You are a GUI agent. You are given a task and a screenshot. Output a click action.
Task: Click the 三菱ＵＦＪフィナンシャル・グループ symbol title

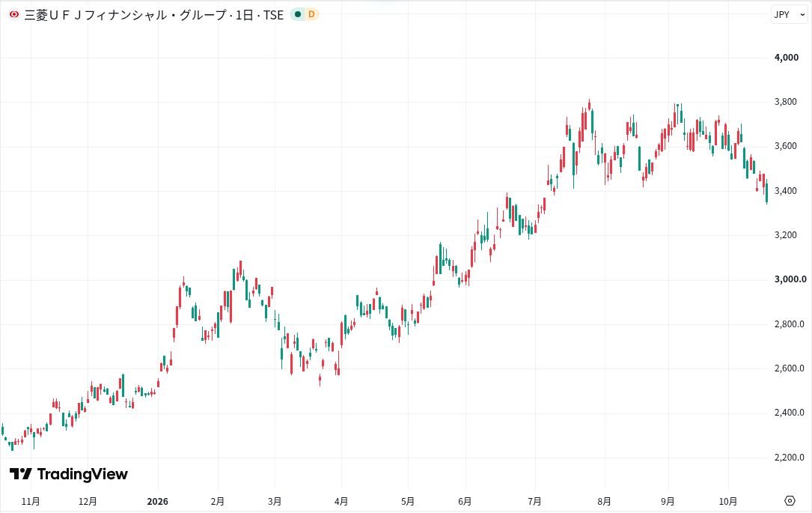pyautogui.click(x=125, y=15)
